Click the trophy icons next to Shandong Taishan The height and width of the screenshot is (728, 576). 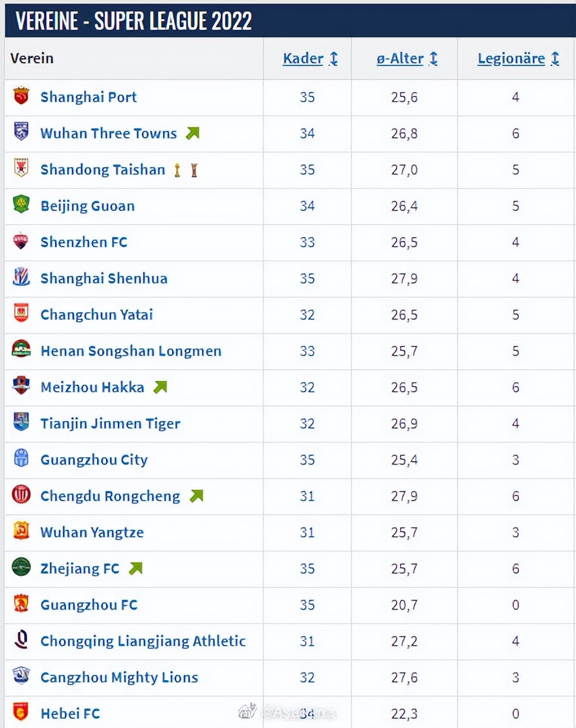[185, 170]
